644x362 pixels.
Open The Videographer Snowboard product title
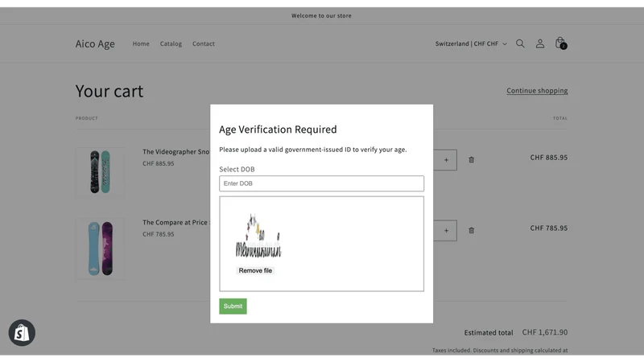176,151
